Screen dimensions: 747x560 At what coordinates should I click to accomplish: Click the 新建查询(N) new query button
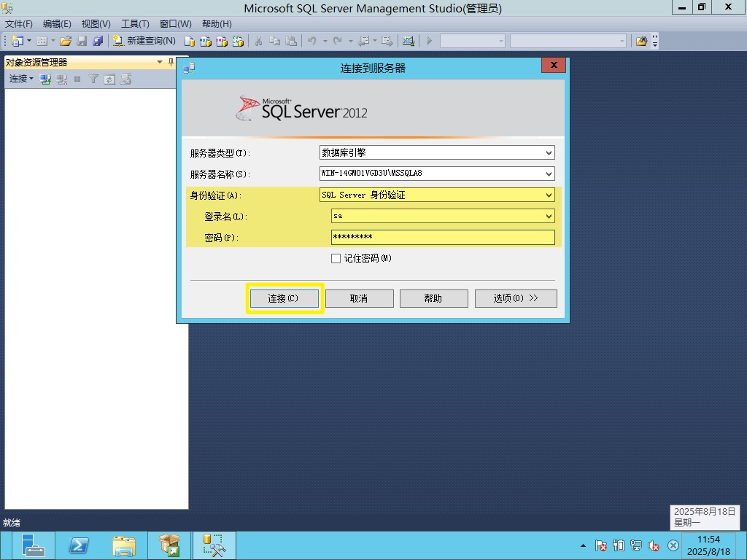(x=144, y=41)
